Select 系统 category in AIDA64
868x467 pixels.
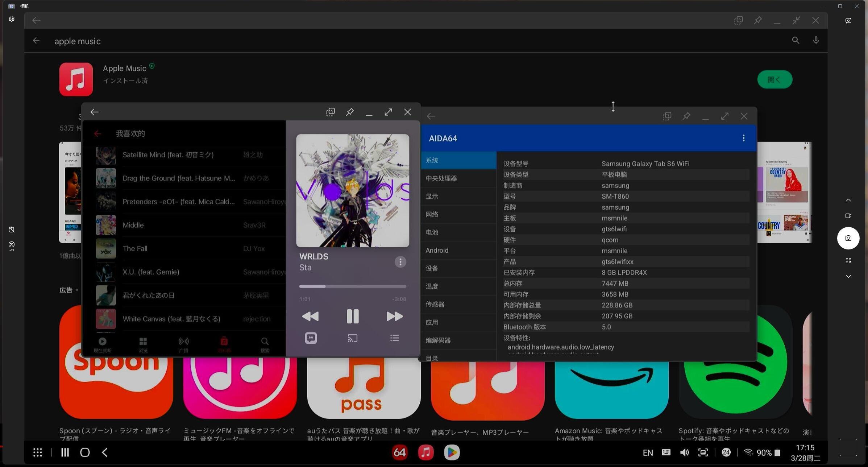(x=458, y=160)
